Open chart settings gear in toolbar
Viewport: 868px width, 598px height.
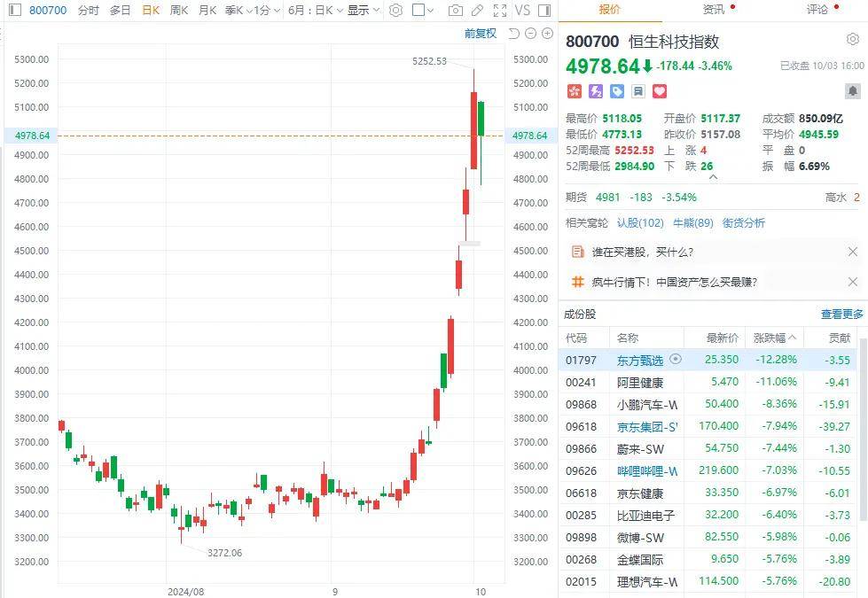click(395, 11)
